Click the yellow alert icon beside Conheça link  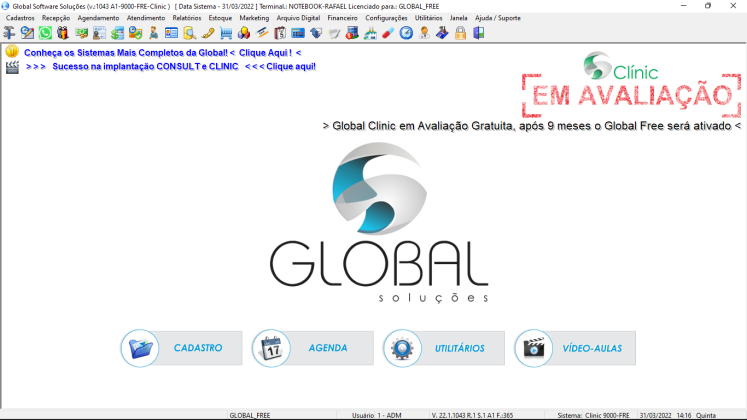click(12, 51)
